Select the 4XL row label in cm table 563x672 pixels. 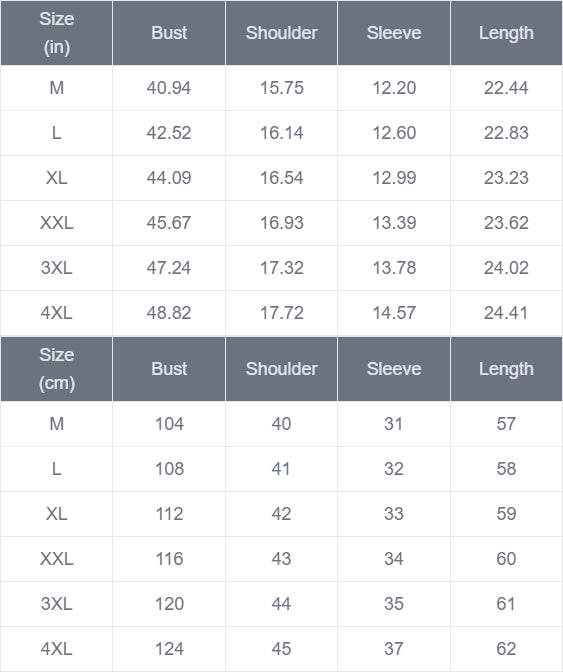(57, 649)
